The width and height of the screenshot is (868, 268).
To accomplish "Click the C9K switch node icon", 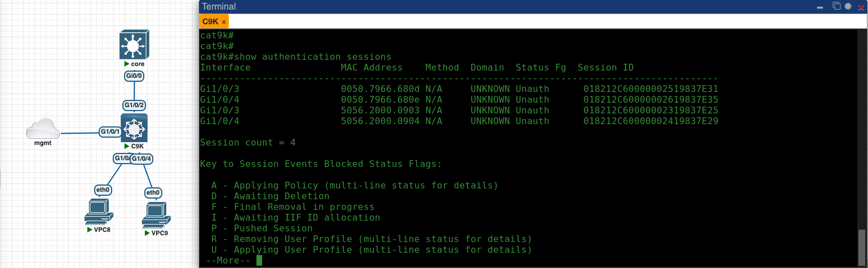I will [134, 128].
